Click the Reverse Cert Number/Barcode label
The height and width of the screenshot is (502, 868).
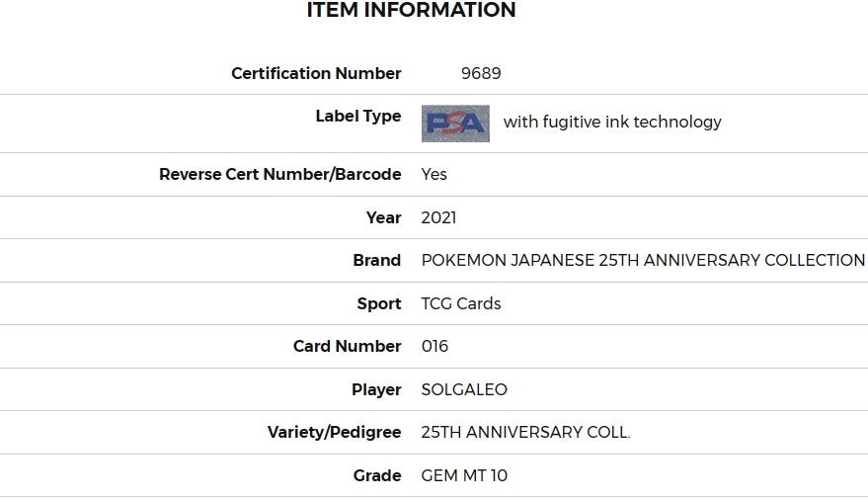click(x=280, y=174)
